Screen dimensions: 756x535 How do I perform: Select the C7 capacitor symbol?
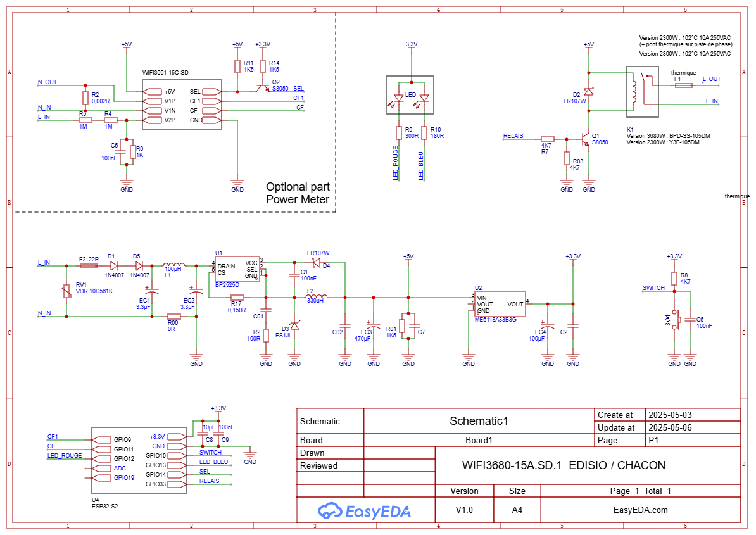pyautogui.click(x=415, y=326)
